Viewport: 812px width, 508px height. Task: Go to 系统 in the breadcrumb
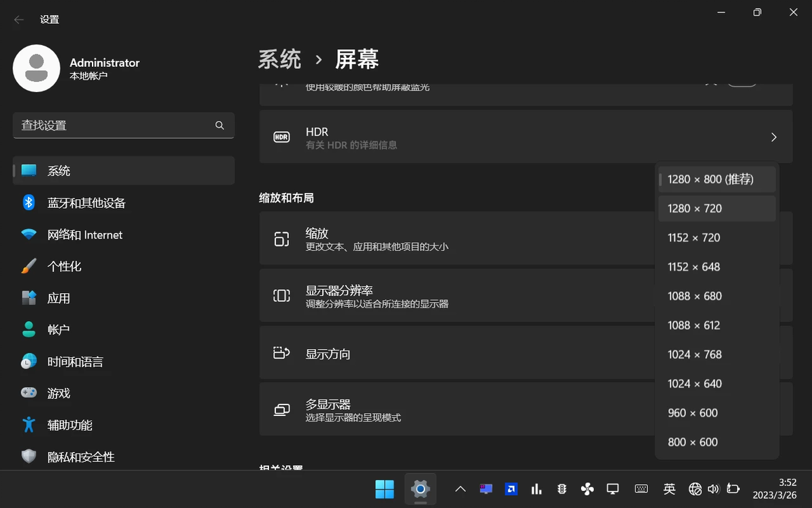[280, 59]
